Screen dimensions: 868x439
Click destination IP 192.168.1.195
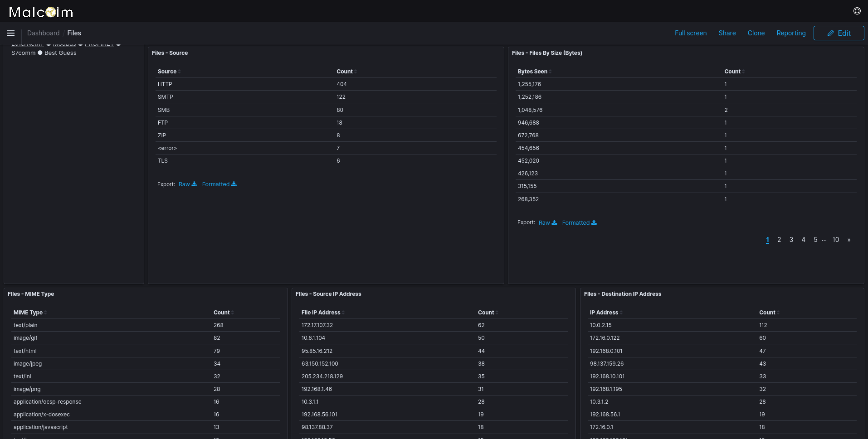606,389
